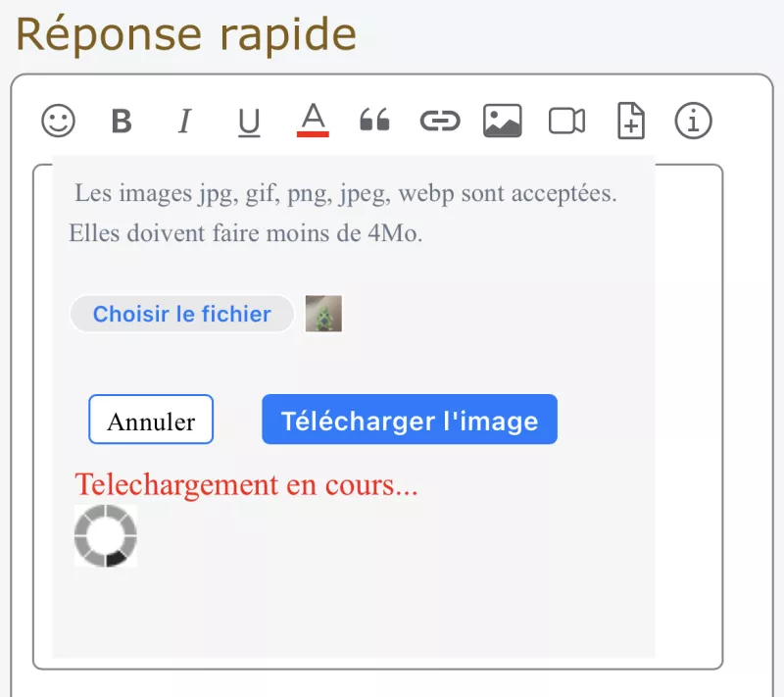784x697 pixels.
Task: Insert a quote block
Action: (374, 121)
